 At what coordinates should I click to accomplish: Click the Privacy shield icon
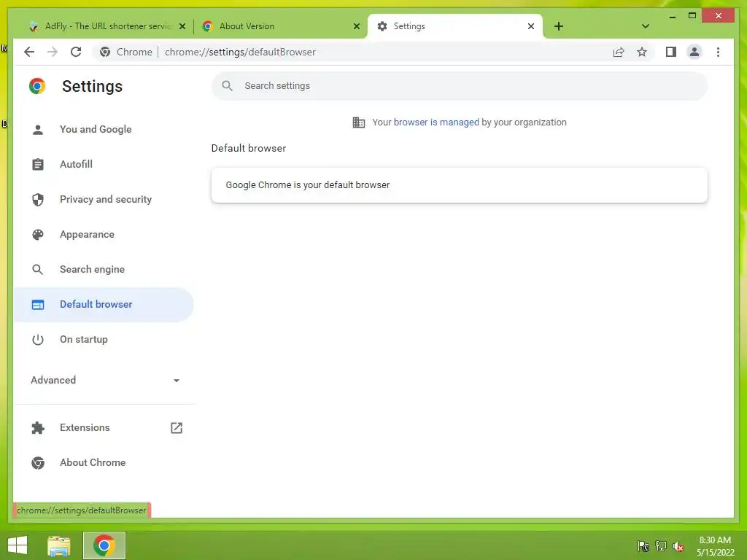pyautogui.click(x=38, y=200)
